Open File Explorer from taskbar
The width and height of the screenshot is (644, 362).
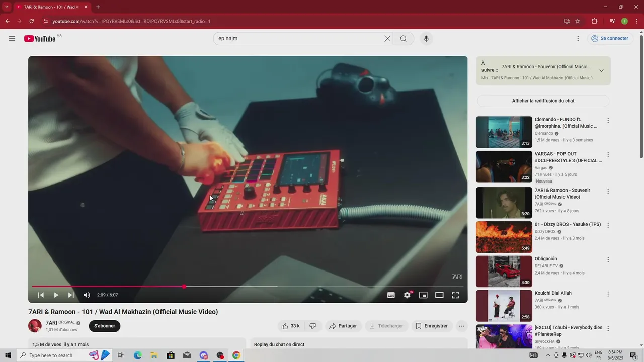(x=154, y=355)
